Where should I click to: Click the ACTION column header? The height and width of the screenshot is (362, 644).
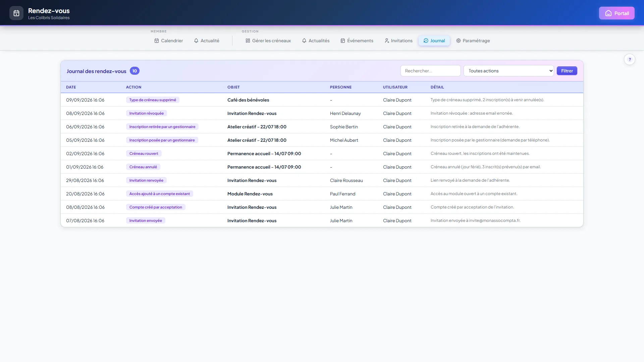click(133, 87)
